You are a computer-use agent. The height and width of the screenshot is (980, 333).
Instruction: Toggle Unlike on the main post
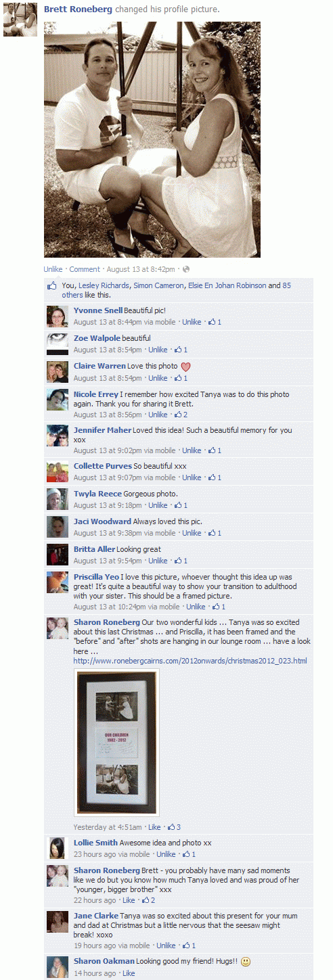(x=53, y=269)
